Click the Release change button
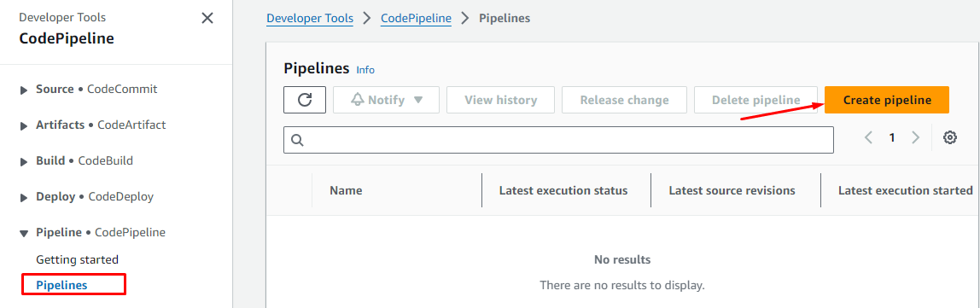 [624, 100]
